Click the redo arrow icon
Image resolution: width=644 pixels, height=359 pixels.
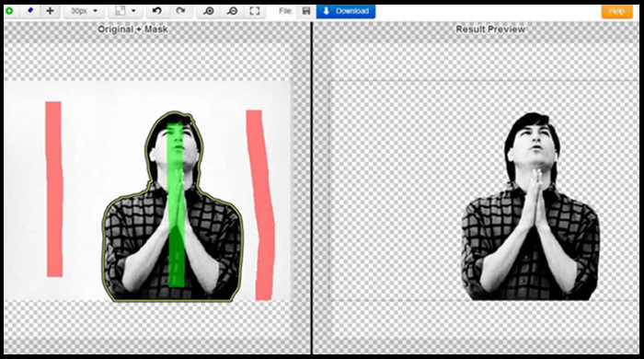click(180, 11)
